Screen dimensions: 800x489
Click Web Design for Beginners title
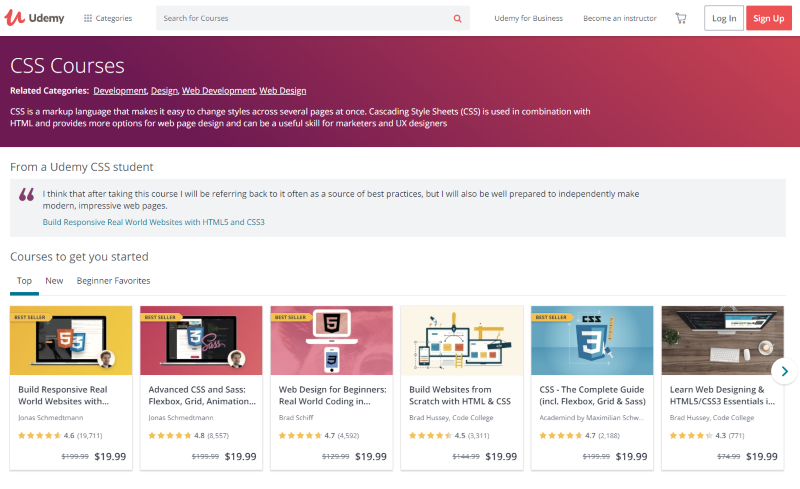coord(333,396)
